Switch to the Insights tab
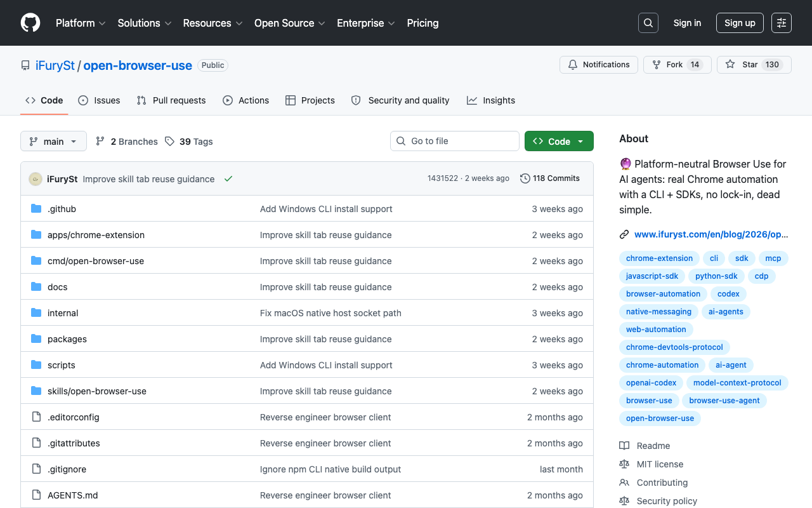Screen dimensions: 812x508 click(x=491, y=100)
